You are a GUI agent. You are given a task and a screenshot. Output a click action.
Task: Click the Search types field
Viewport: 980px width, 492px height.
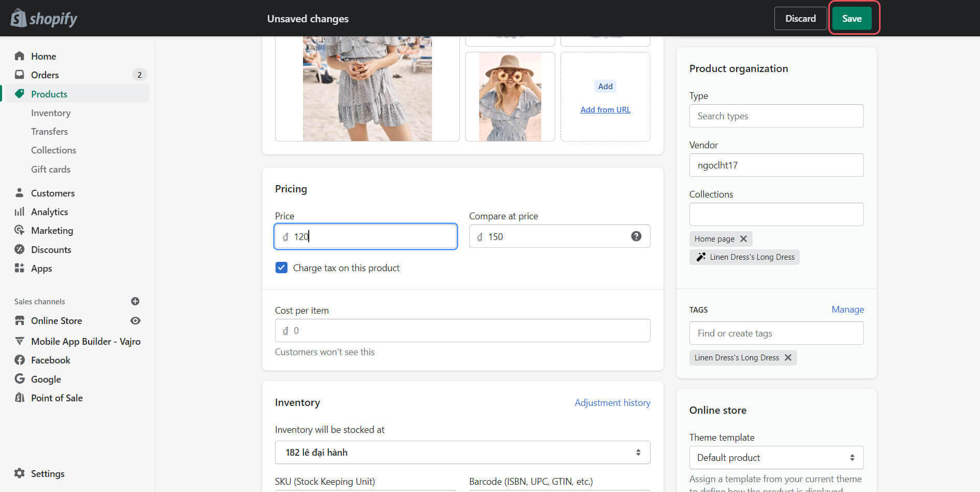[776, 116]
